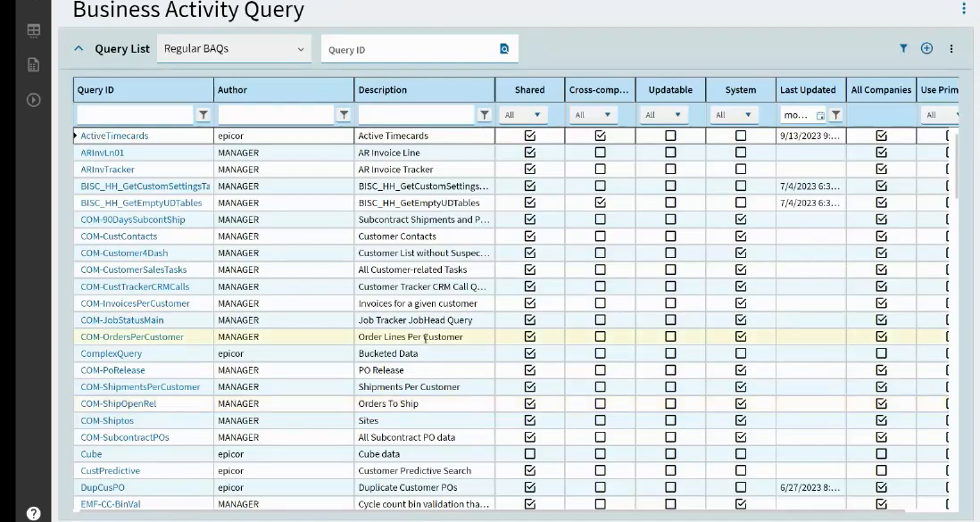
Task: Open the Query List panel overflow menu
Action: [x=951, y=48]
